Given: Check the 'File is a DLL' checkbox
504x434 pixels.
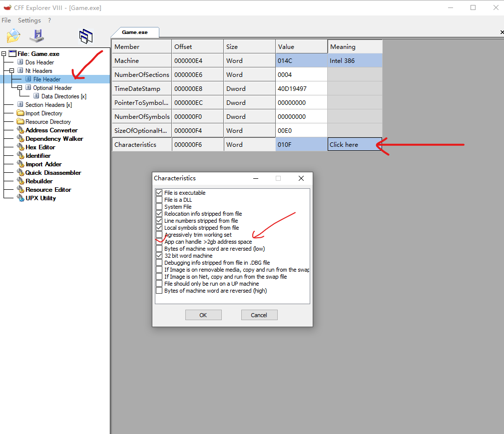Looking at the screenshot, I should coord(159,200).
